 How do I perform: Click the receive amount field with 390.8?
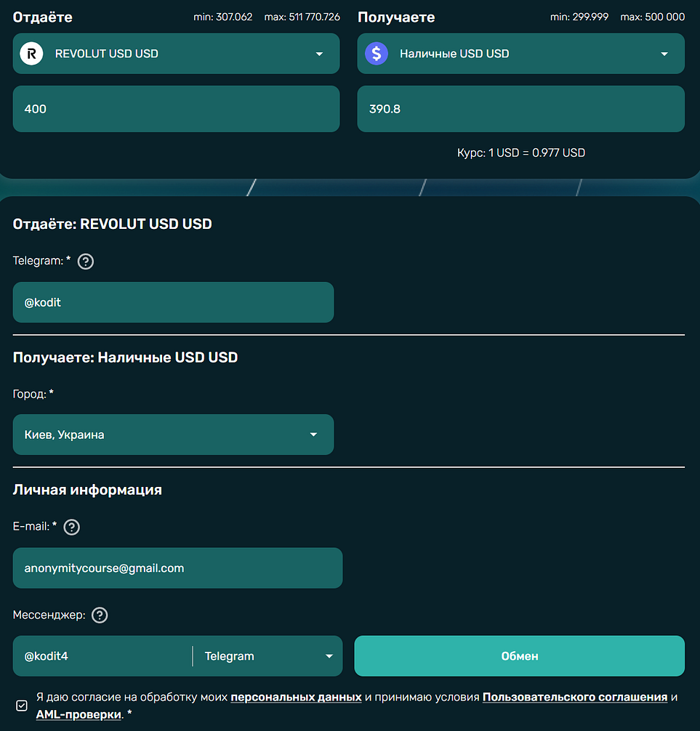click(x=520, y=109)
